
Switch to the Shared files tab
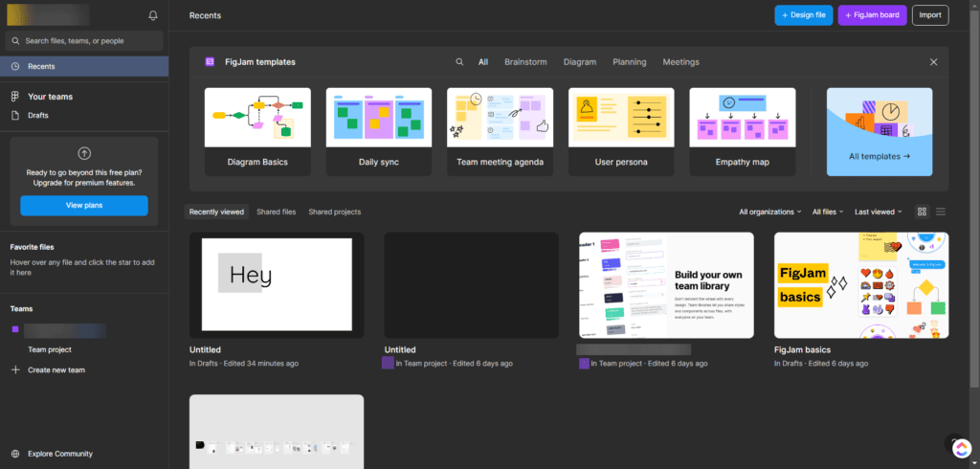(x=276, y=212)
